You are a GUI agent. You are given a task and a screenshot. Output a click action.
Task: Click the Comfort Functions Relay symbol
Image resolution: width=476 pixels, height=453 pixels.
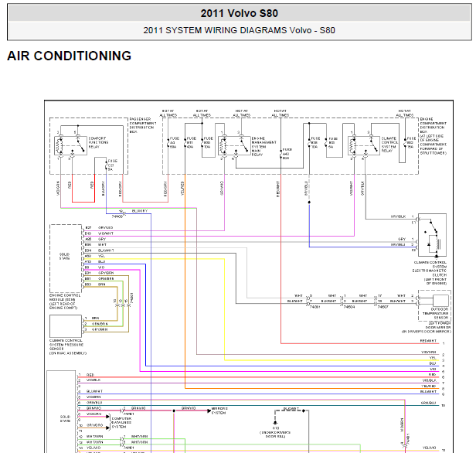[x=70, y=146]
